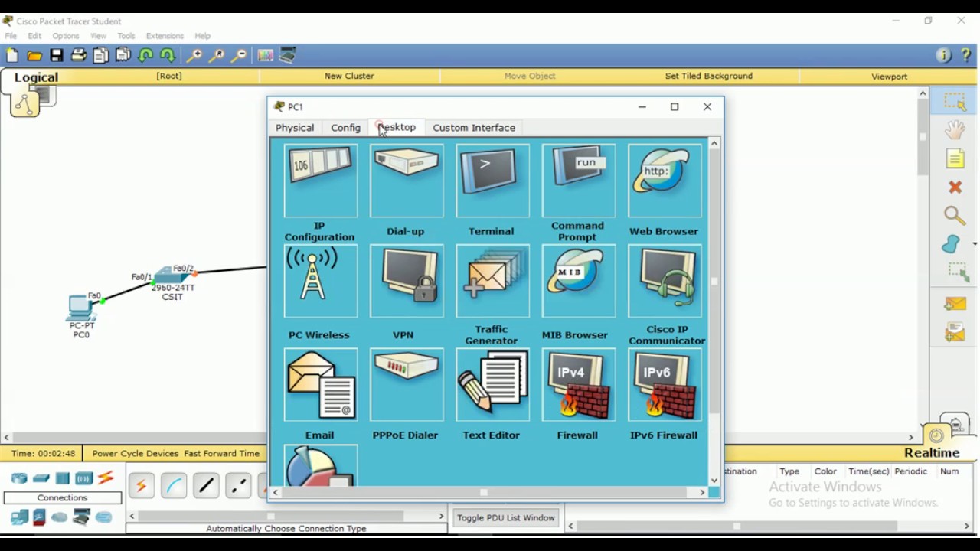Open the MIB Browser
Image resolution: width=980 pixels, height=551 pixels.
pyautogui.click(x=578, y=281)
